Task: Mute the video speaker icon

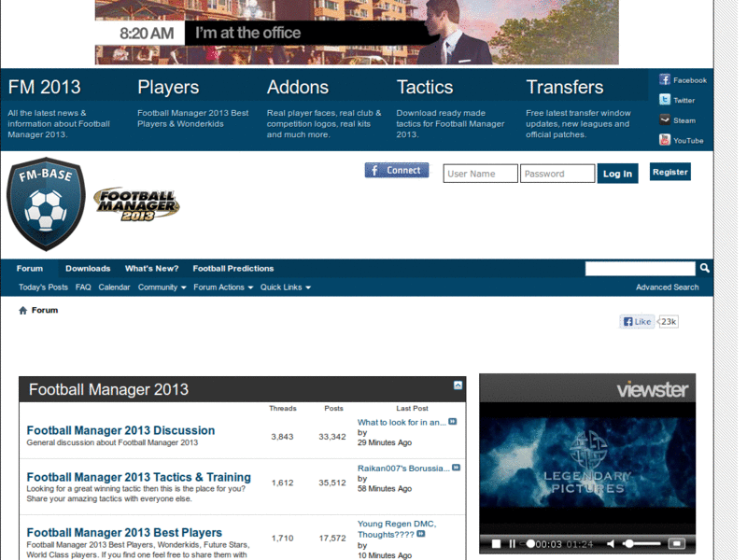Action: [611, 543]
